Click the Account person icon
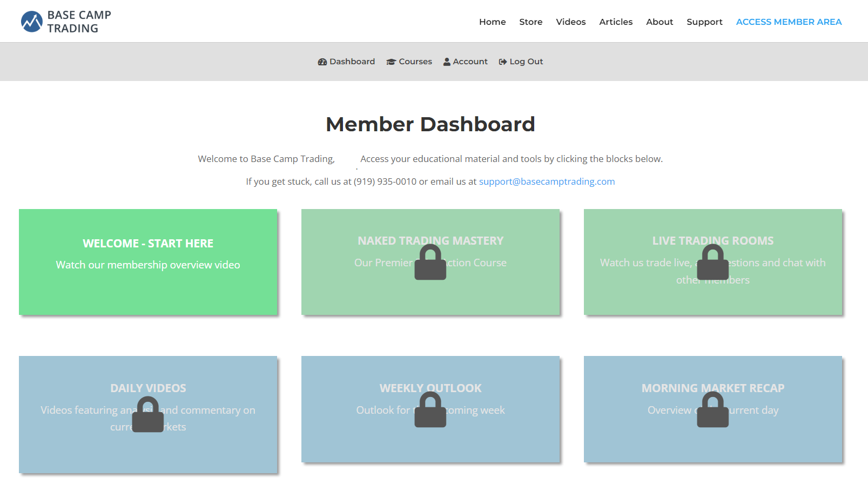868x498 pixels. click(447, 62)
